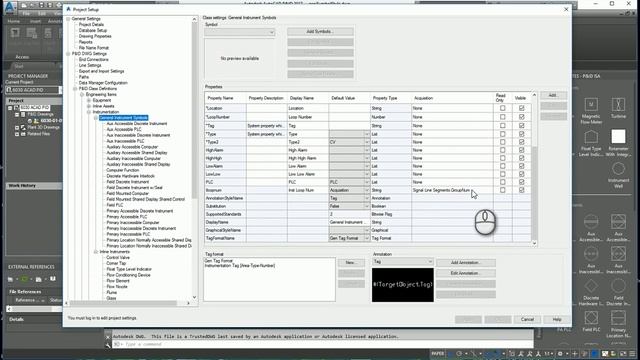
Task: Toggle Visible checkbox for Type2 row
Action: point(521,142)
